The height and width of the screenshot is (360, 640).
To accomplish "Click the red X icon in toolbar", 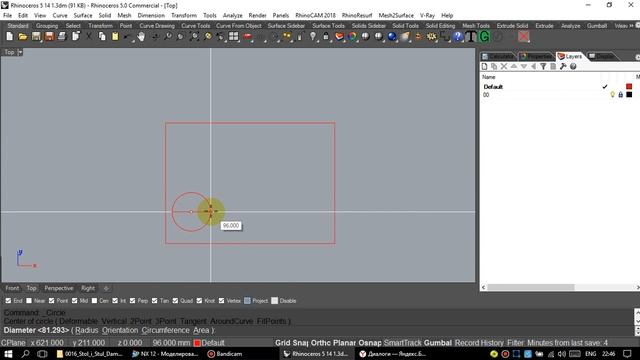I will [x=524, y=37].
